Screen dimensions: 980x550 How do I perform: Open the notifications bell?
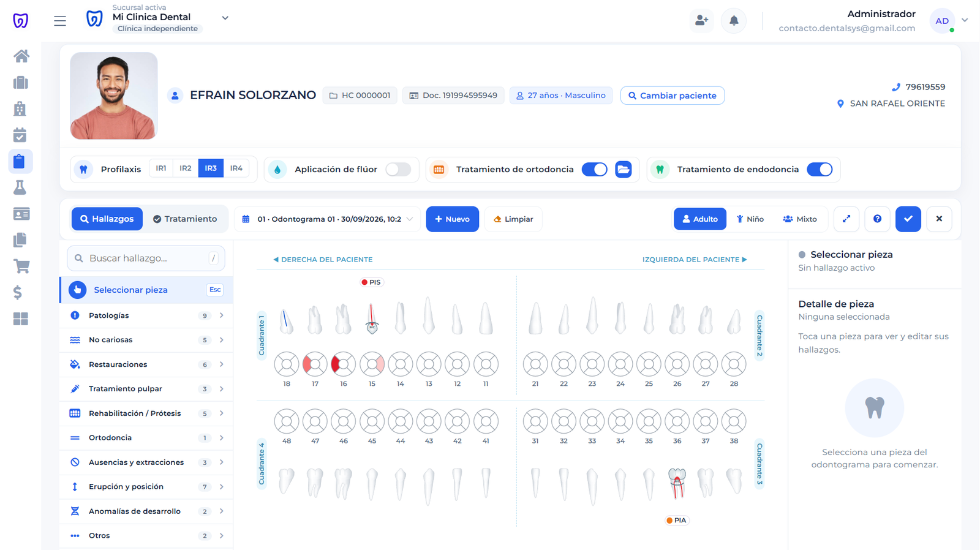tap(734, 21)
